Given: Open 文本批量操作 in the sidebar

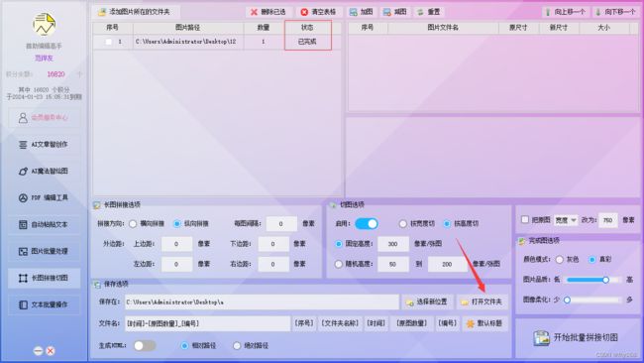Looking at the screenshot, I should [x=44, y=304].
